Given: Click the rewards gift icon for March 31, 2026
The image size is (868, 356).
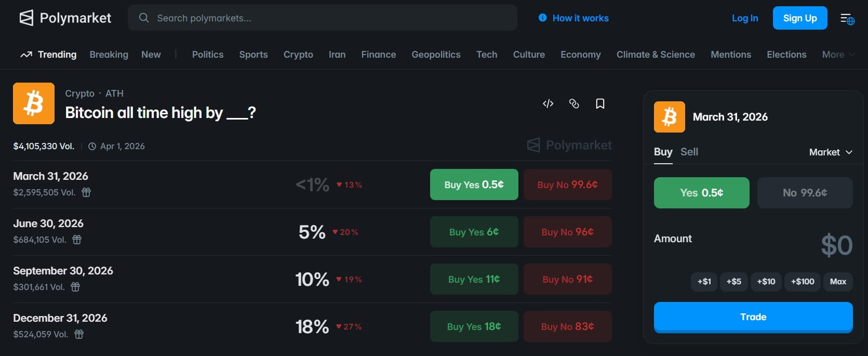Looking at the screenshot, I should pyautogui.click(x=86, y=192).
